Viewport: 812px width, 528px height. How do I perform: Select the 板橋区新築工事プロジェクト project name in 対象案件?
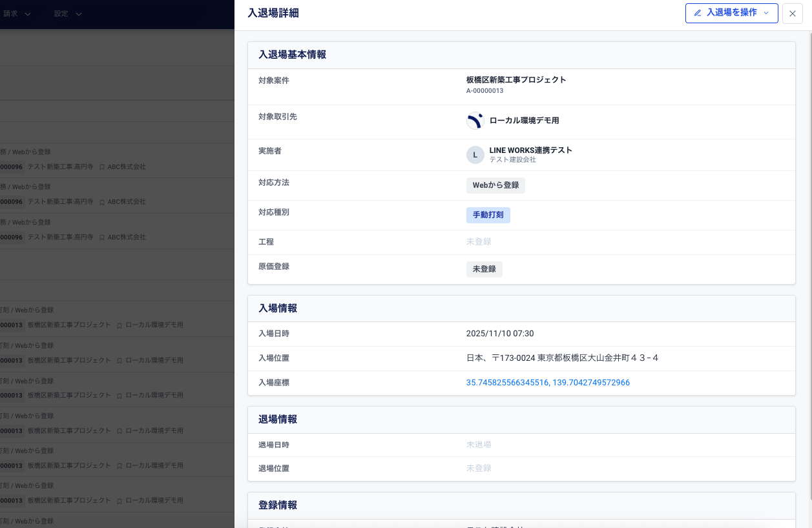pos(516,80)
